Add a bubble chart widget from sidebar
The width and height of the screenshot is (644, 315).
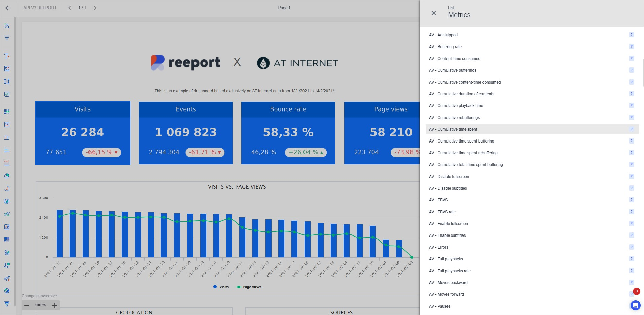7,265
